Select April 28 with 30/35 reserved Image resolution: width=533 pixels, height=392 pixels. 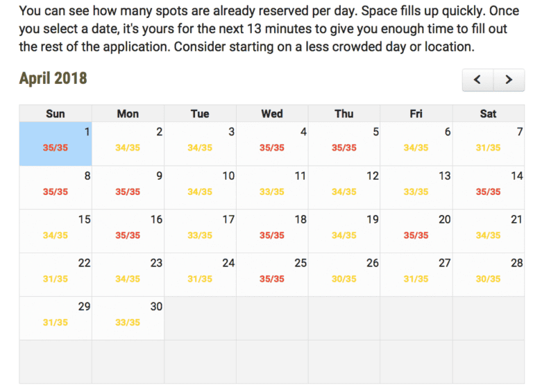click(x=489, y=275)
